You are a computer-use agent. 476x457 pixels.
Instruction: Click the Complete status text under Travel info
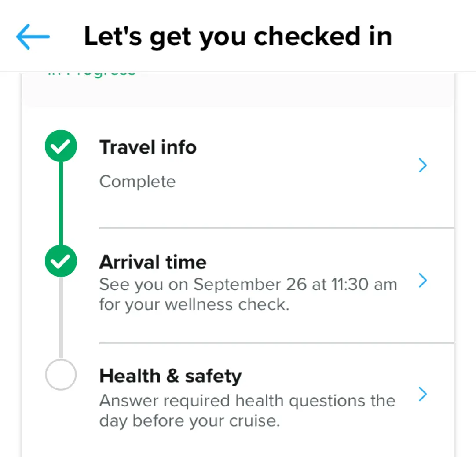(x=137, y=181)
